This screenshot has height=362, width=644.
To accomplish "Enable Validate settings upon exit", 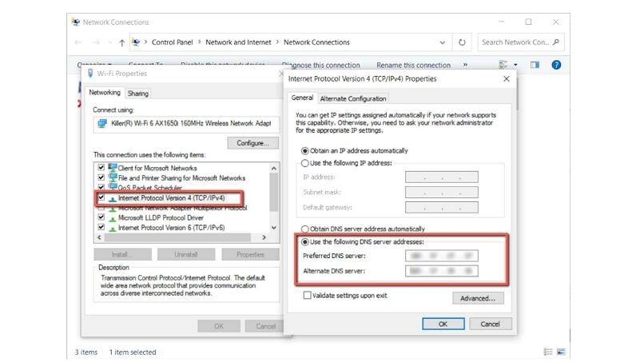I will [x=307, y=296].
